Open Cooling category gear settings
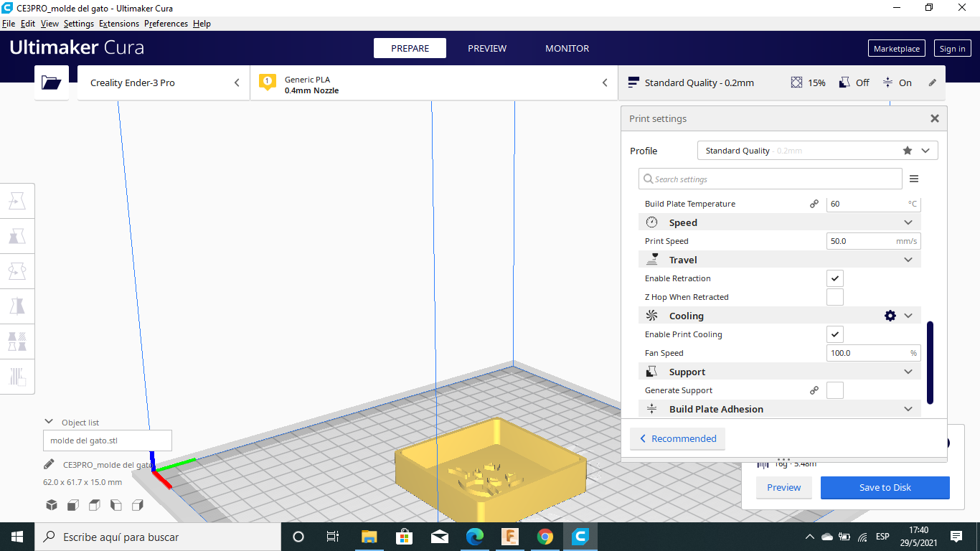The image size is (980, 551). (890, 316)
